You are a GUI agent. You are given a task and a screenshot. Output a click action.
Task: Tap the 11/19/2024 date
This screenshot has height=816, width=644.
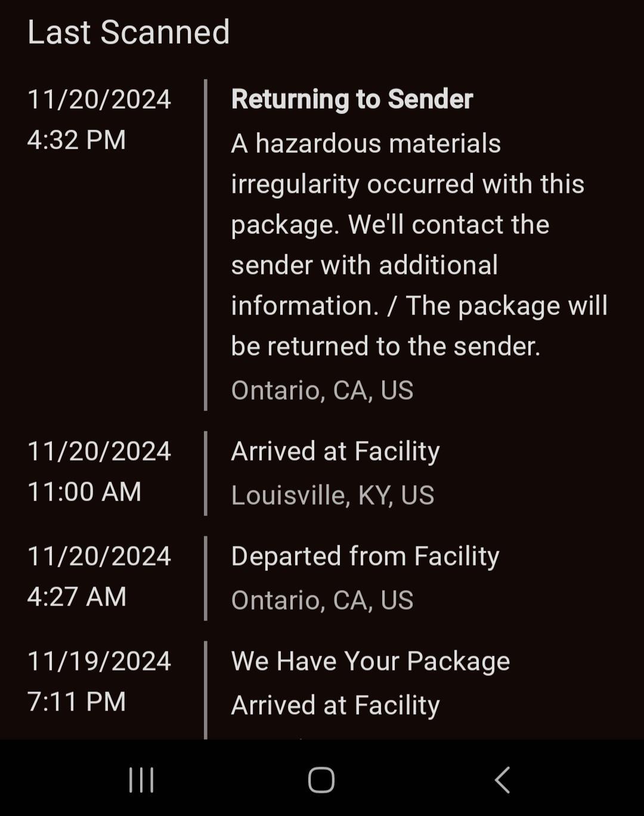(x=99, y=661)
